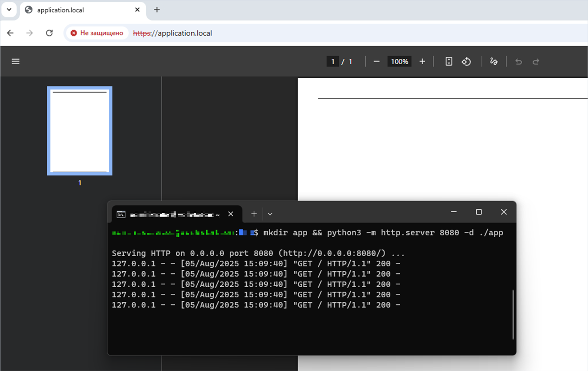Toggle the PDF sidebar hamburger menu
The width and height of the screenshot is (588, 371).
pyautogui.click(x=16, y=62)
